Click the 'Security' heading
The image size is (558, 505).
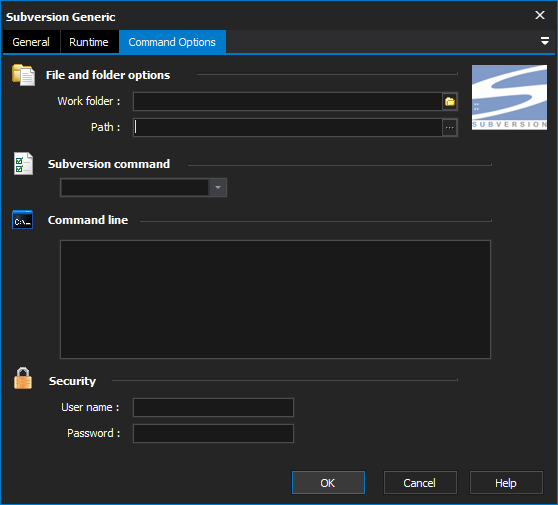click(72, 381)
